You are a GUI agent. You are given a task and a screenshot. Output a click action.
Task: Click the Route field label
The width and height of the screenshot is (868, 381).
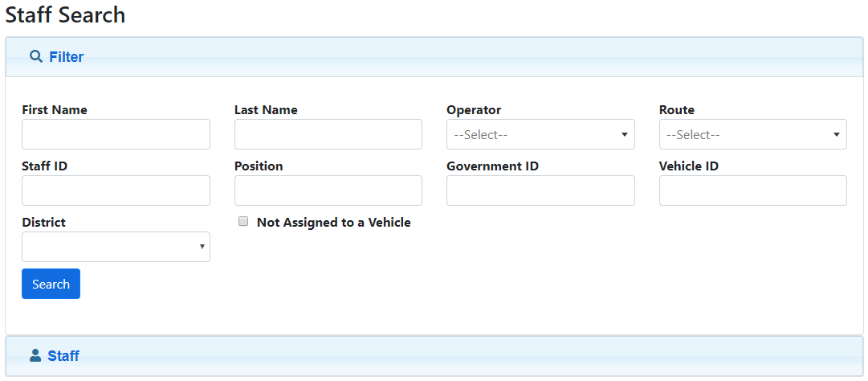click(677, 110)
